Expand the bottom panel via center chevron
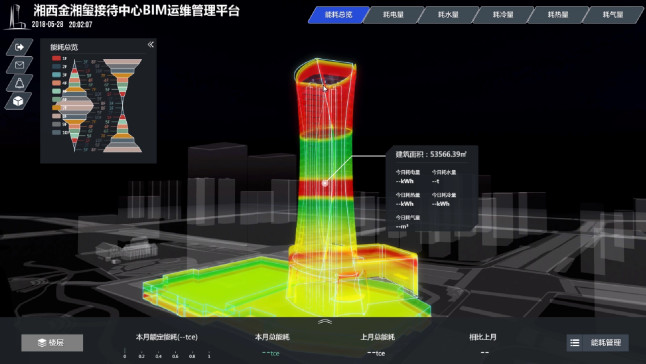 point(325,322)
